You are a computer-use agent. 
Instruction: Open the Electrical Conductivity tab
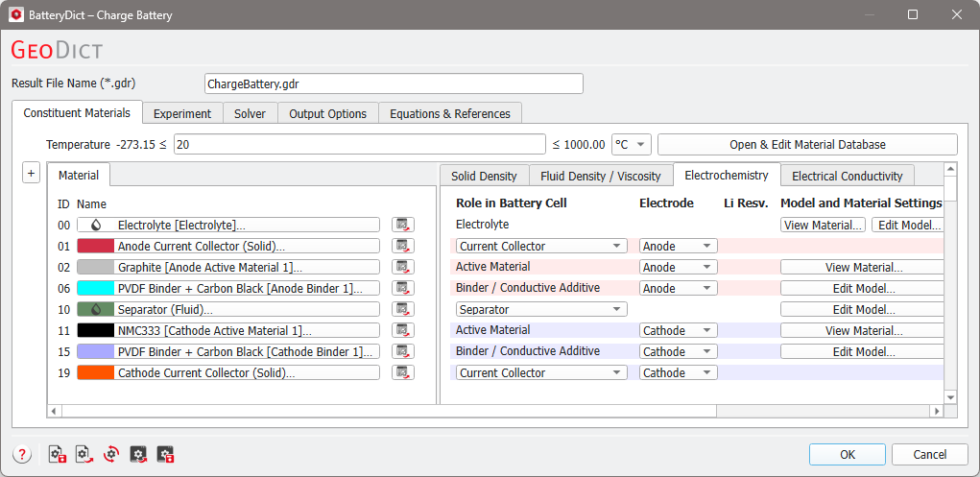pyautogui.click(x=848, y=177)
